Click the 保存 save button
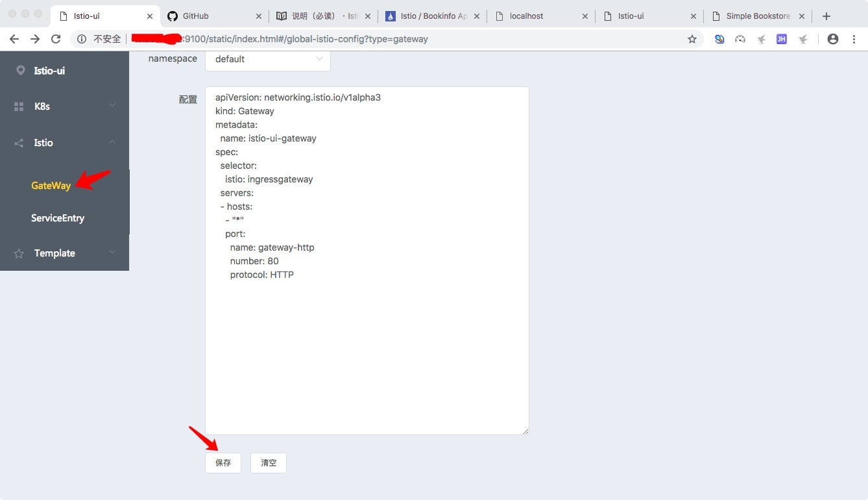Viewport: 868px width, 500px height. (x=223, y=463)
